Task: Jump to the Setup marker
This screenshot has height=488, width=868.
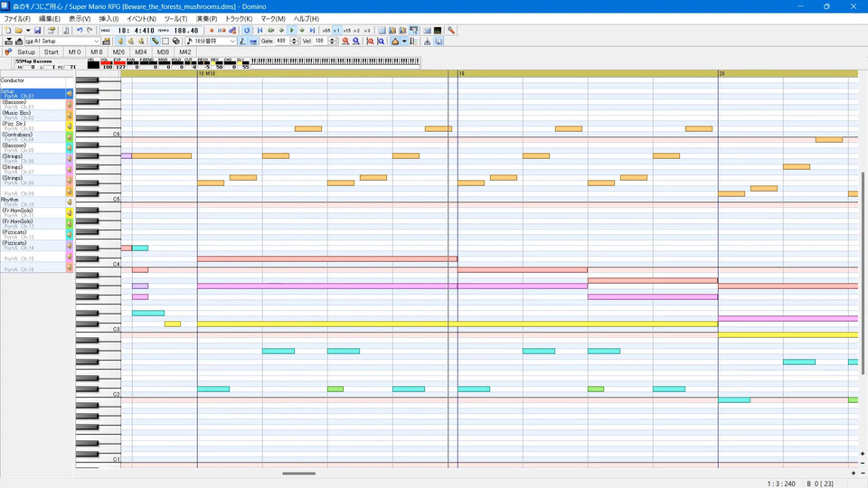Action: [x=26, y=52]
